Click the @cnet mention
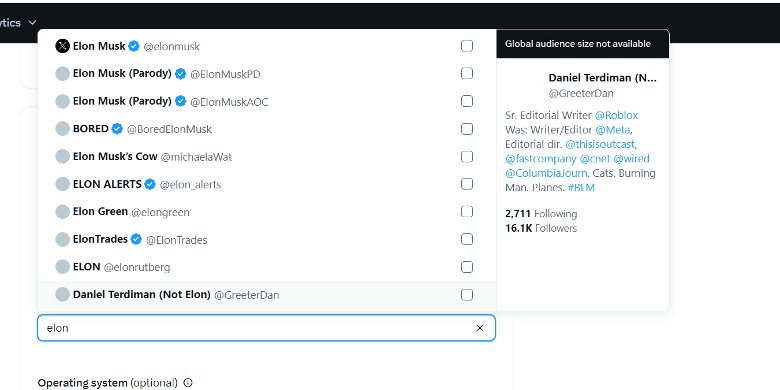This screenshot has height=390, width=780. (x=595, y=159)
